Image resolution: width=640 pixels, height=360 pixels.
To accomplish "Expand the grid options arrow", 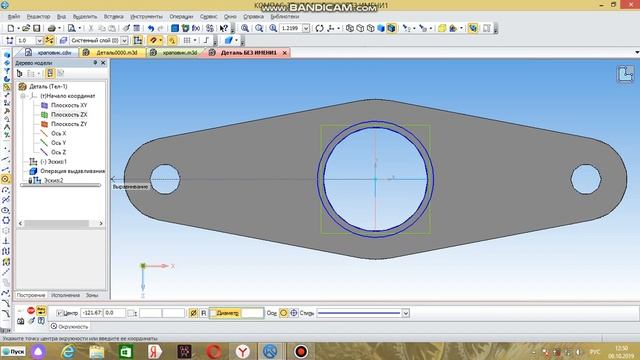I will [195, 40].
